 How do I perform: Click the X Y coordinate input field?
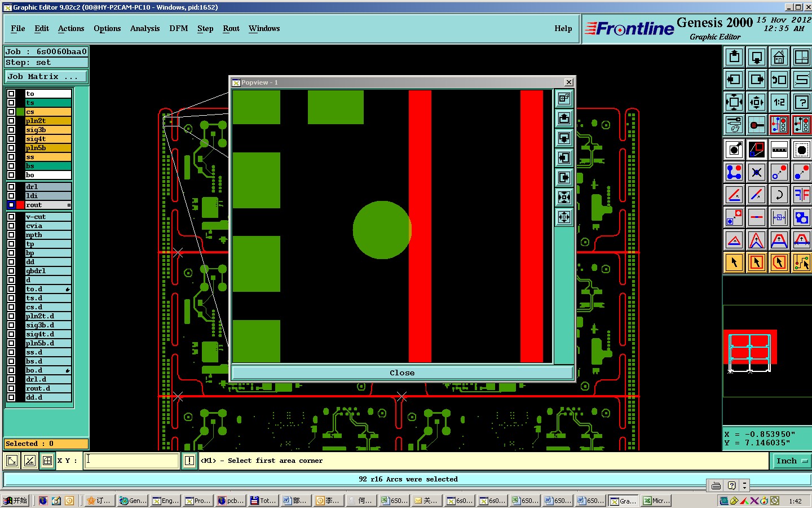132,461
